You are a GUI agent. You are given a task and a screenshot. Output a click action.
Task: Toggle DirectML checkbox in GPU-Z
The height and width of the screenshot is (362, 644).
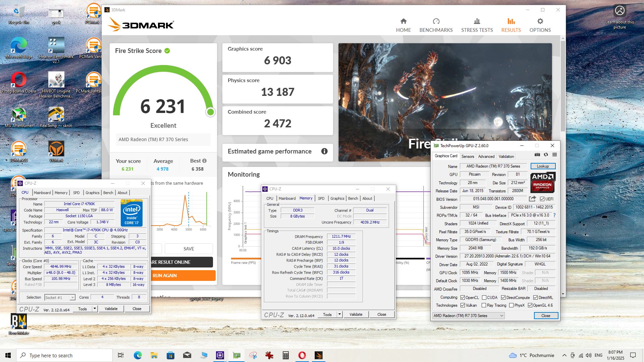(535, 297)
